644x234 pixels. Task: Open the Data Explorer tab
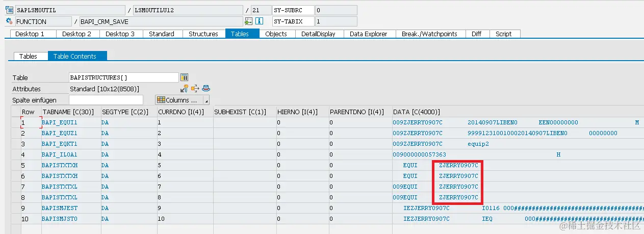[369, 34]
